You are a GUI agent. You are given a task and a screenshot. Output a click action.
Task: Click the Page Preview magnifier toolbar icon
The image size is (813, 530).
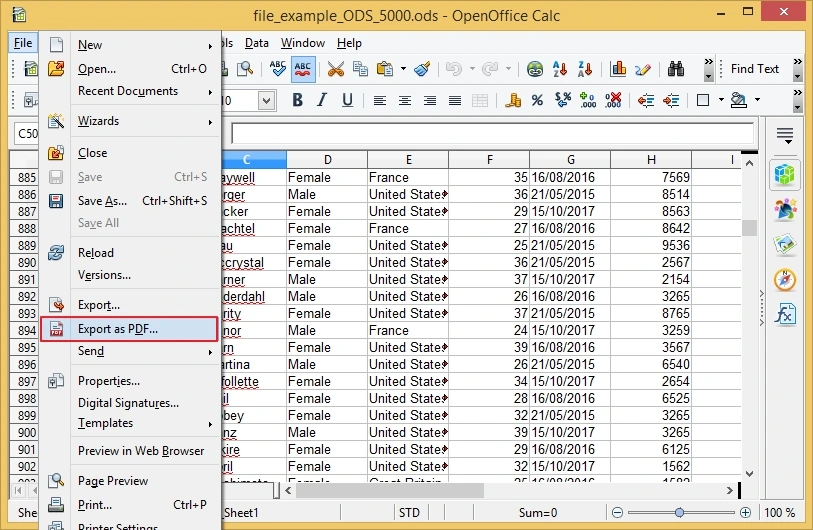(x=245, y=69)
